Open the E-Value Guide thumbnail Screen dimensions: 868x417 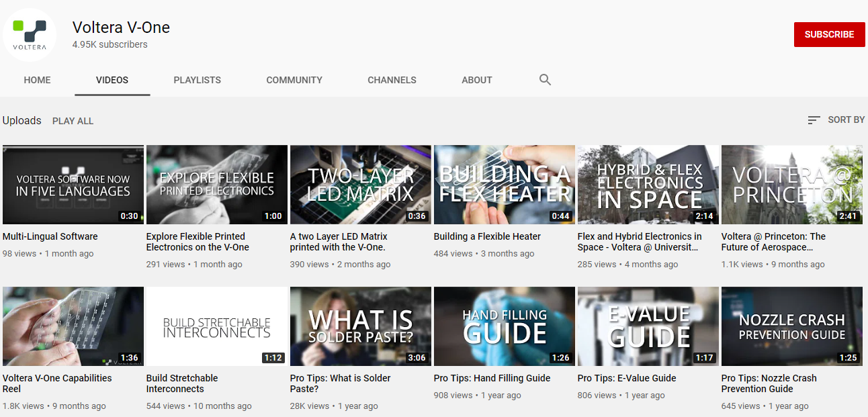648,326
